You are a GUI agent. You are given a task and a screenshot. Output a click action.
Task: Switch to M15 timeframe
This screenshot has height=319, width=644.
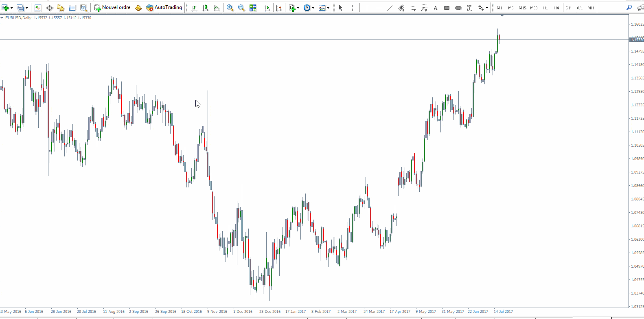(x=522, y=8)
